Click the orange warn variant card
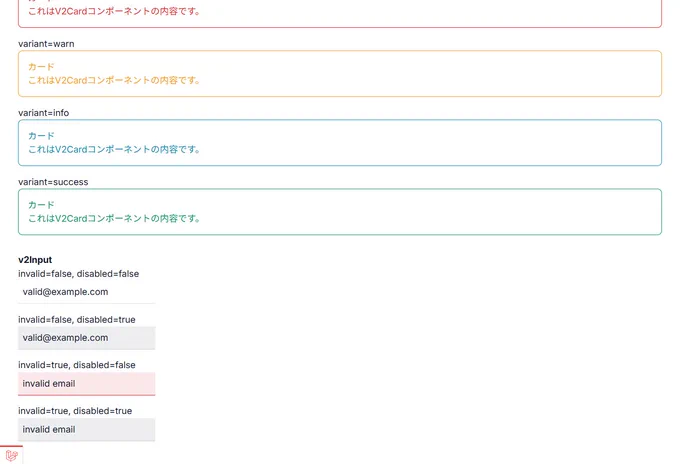Viewport: 680px width, 464px height. coord(340,73)
